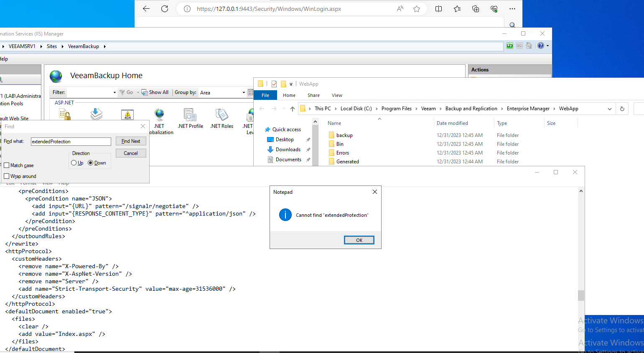Expand Group by Area dropdown
Screen dimensions: 644x353
(244, 93)
